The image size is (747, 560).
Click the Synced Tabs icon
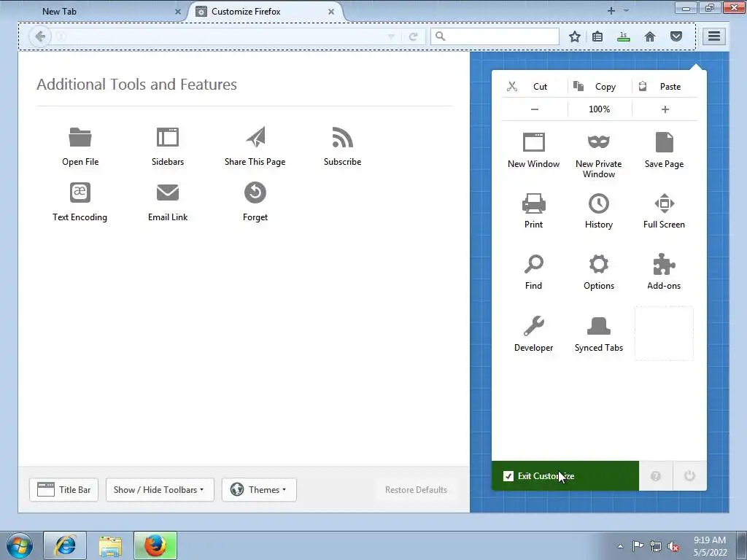[599, 326]
